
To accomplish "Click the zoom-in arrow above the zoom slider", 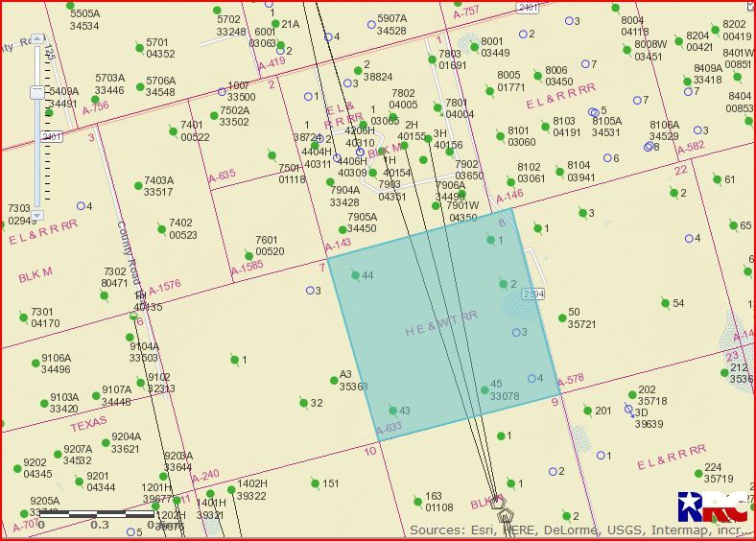I will pyautogui.click(x=37, y=38).
